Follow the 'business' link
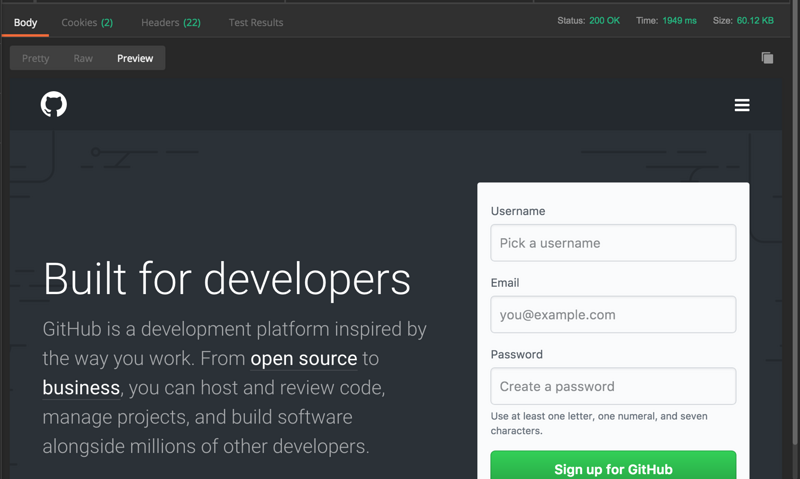Screen dimensions: 800x479 click(x=81, y=387)
